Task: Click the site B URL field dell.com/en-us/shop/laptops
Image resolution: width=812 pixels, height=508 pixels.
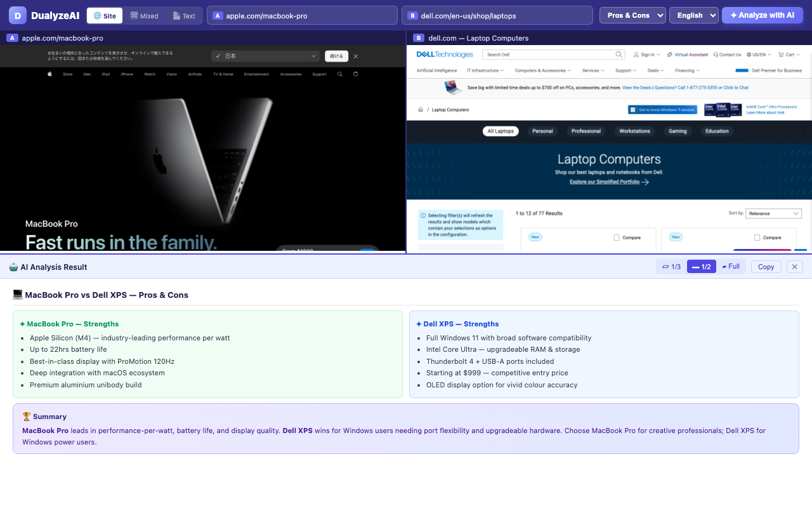Action: click(x=497, y=15)
